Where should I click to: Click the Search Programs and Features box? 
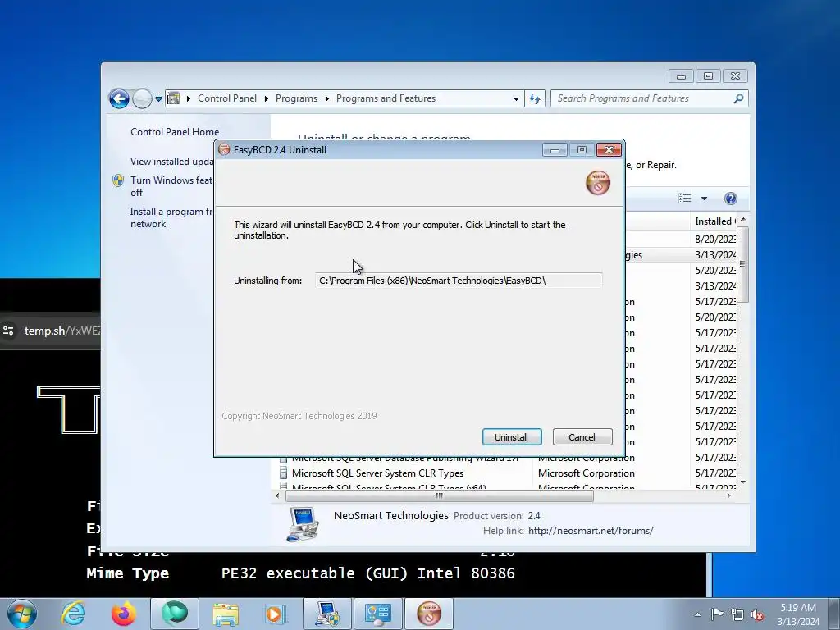pos(643,98)
